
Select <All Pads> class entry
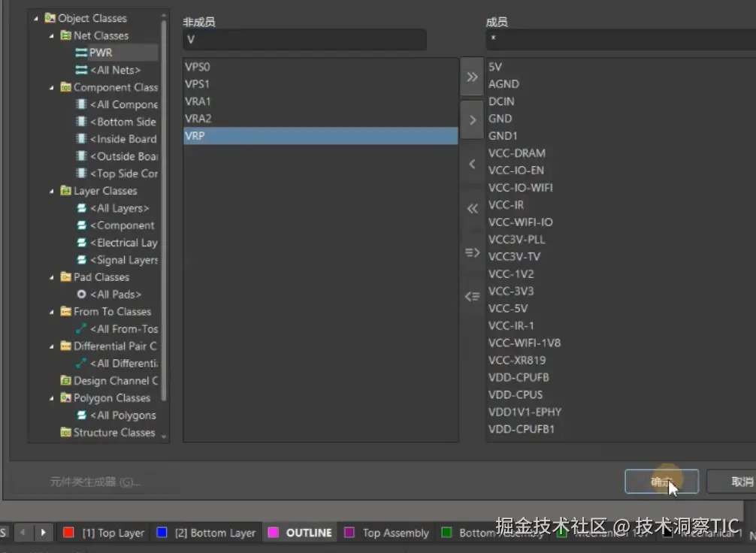pyautogui.click(x=116, y=294)
